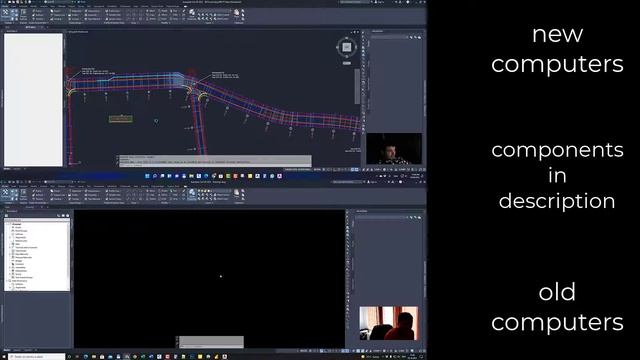Image resolution: width=640 pixels, height=360 pixels.
Task: Click the lower Toolspace tree scrollbar
Action: 69,255
